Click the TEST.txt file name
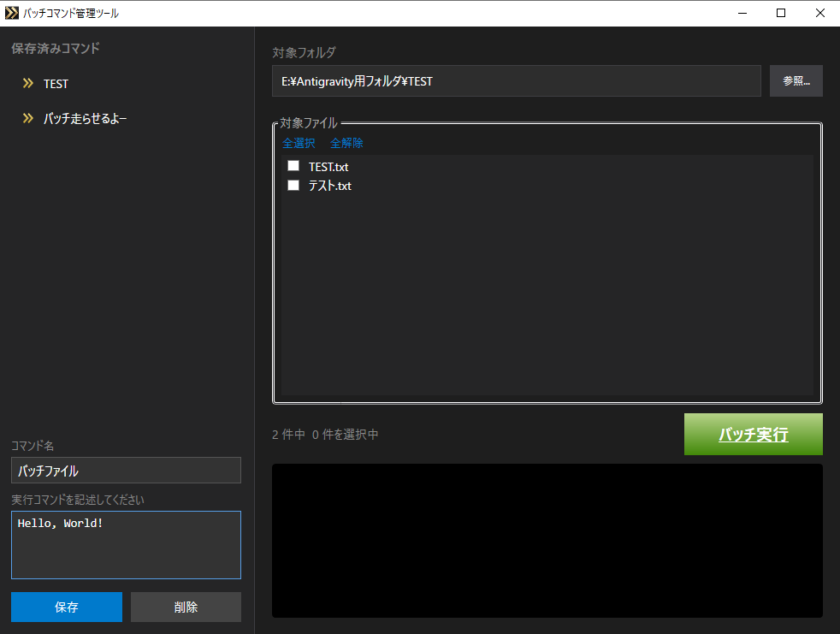This screenshot has width=840, height=634. [328, 167]
